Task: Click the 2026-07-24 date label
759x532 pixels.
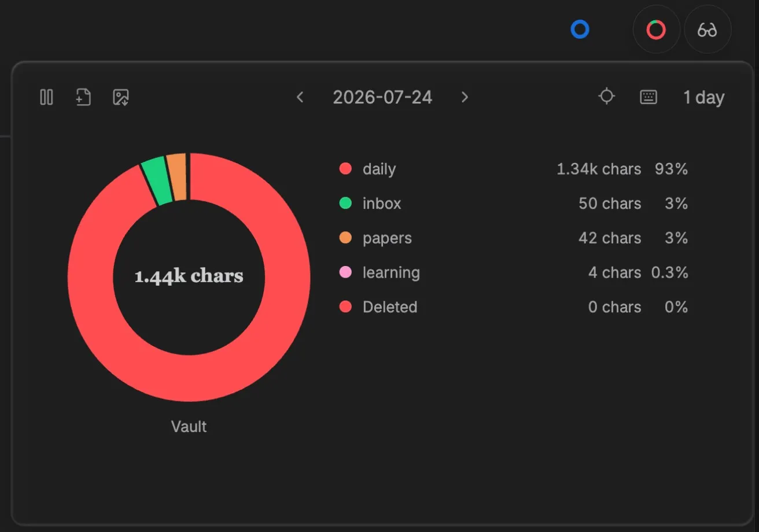Action: 382,97
